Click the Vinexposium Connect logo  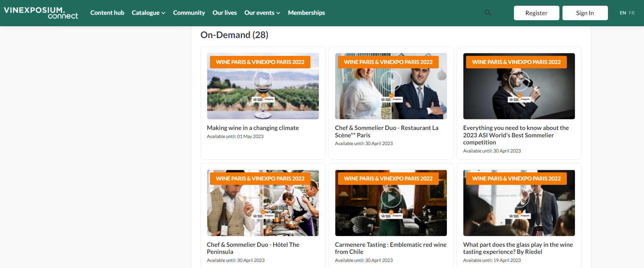point(41,13)
